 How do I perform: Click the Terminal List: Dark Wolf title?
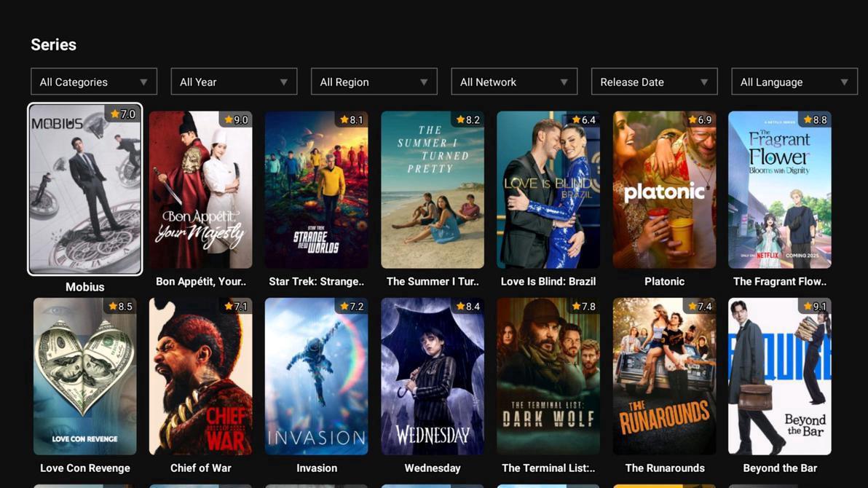click(x=548, y=468)
